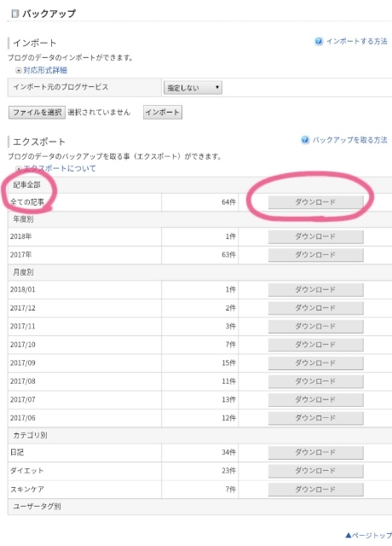Download the 2017/12 monthly articles
This screenshot has width=392, height=546.
[315, 308]
